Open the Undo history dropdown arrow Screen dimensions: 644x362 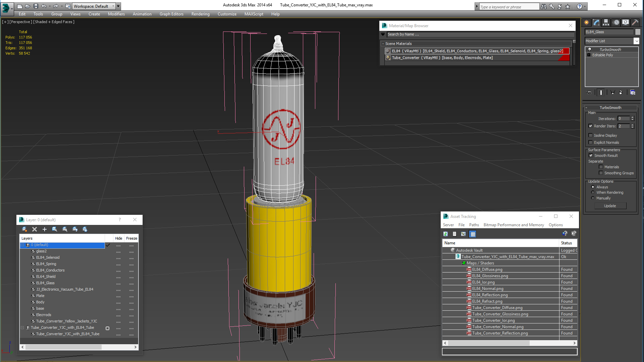point(50,6)
